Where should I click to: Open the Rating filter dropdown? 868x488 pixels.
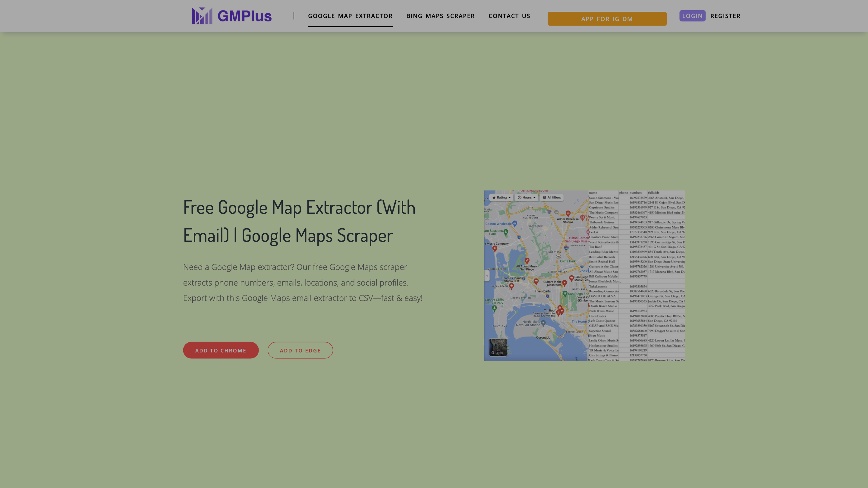tap(502, 197)
